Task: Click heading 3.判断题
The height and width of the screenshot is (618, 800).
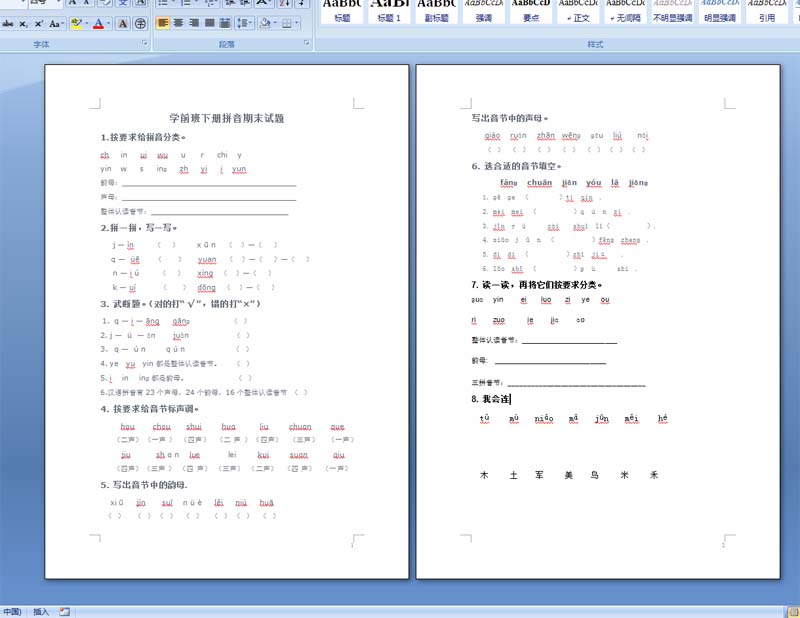Action: pos(180,304)
